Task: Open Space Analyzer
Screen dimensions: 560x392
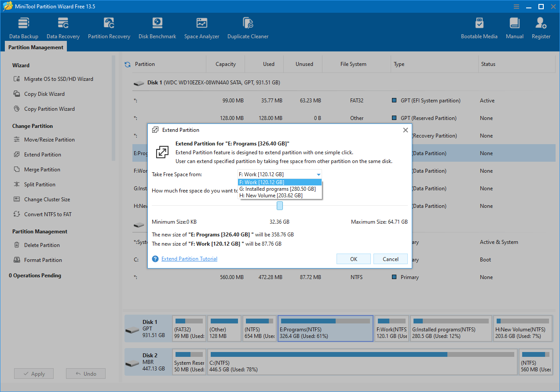Action: click(201, 29)
